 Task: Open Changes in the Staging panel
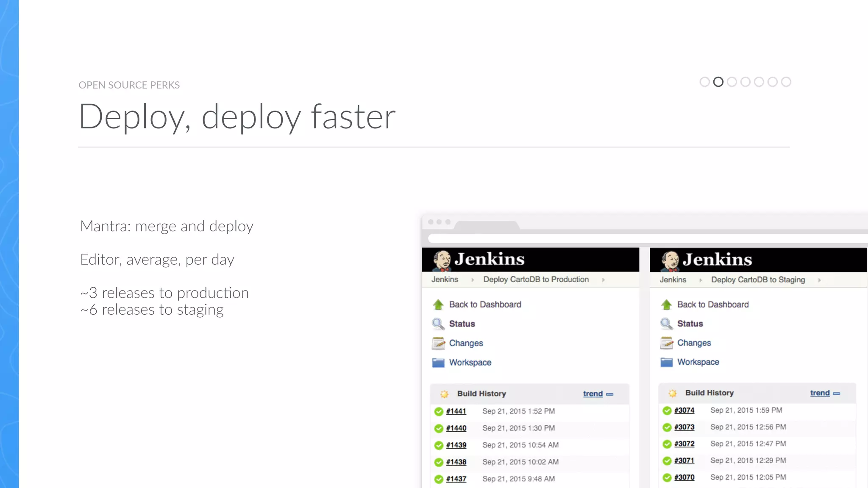pos(694,343)
